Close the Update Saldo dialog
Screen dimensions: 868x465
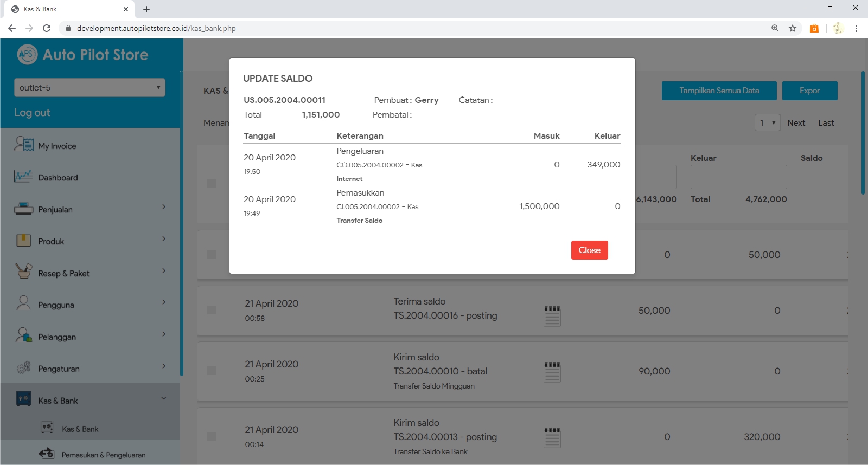click(x=589, y=250)
